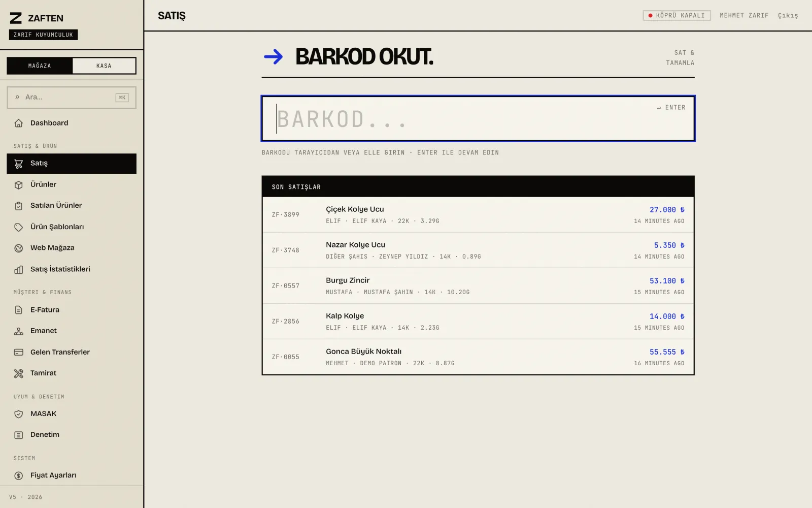Viewport: 812px width, 508px height.
Task: Click the MEHMET ZARIF user name
Action: (744, 16)
